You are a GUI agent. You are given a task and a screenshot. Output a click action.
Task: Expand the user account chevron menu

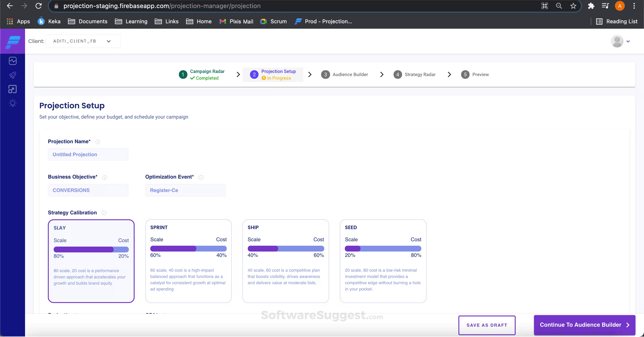pos(628,42)
